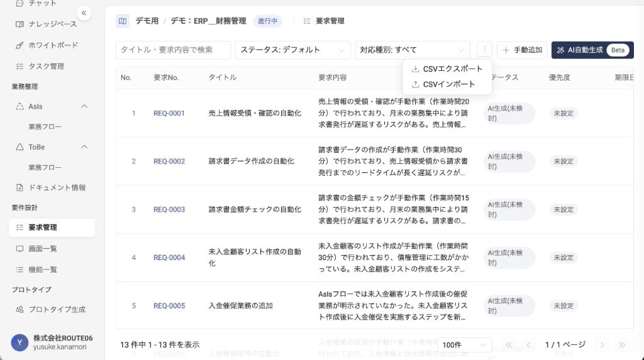Open the 100件 page size dropdown
Viewport: 644px width, 360px height.
click(x=465, y=345)
